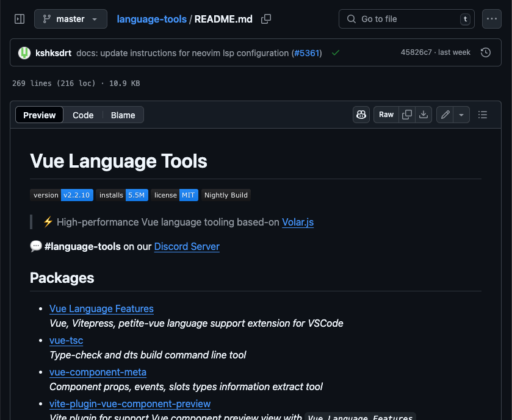Switch to the Code tab
This screenshot has width=512, height=420.
click(83, 115)
